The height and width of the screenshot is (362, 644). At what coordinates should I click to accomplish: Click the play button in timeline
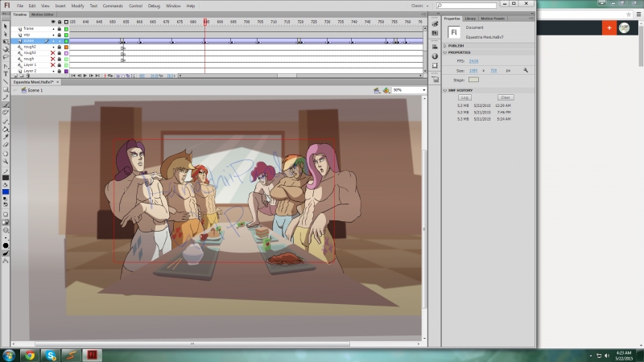[85, 76]
